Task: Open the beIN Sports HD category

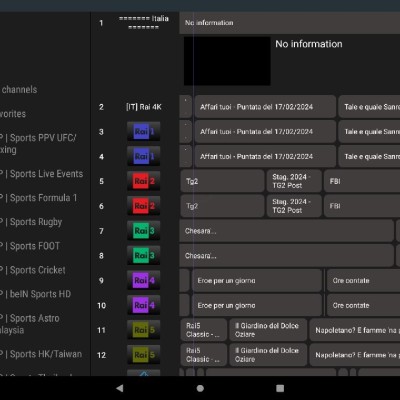Action: pyautogui.click(x=36, y=294)
